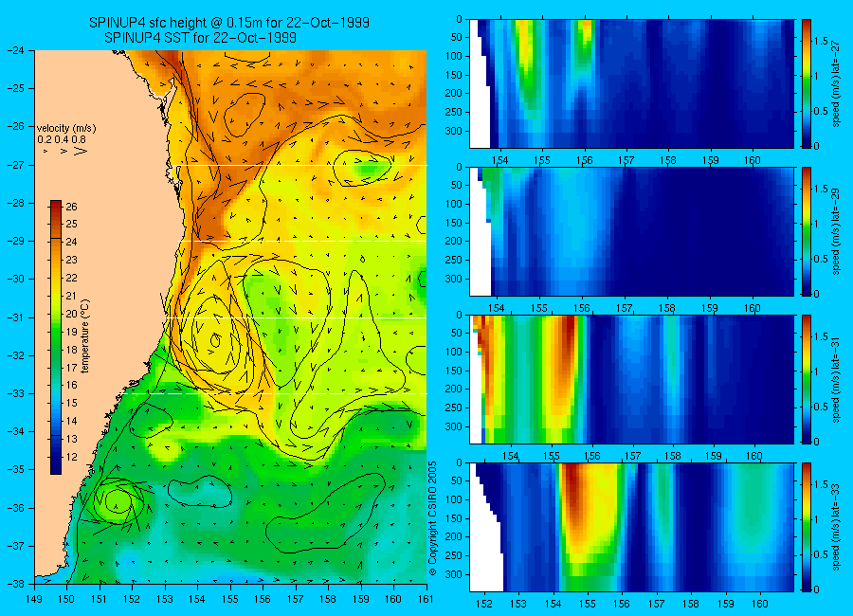Click tick value 24 on temperature scale
This screenshot has height=616, width=853.
pos(71,243)
